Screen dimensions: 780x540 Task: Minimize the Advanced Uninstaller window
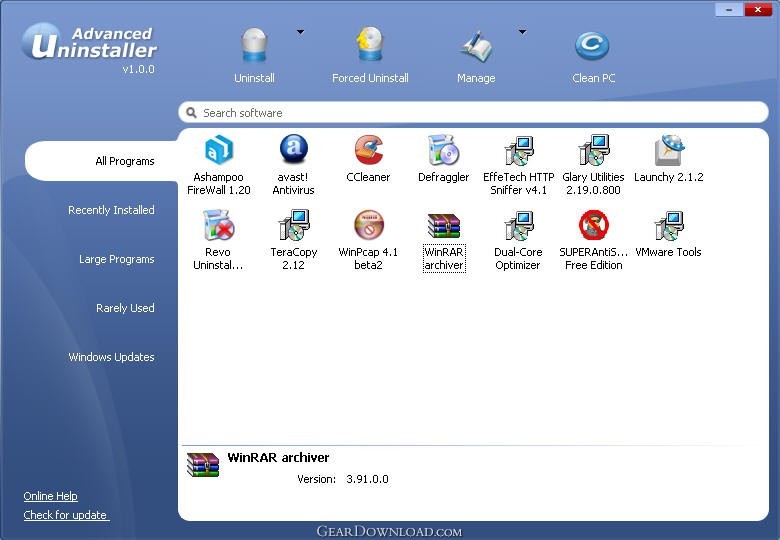729,9
